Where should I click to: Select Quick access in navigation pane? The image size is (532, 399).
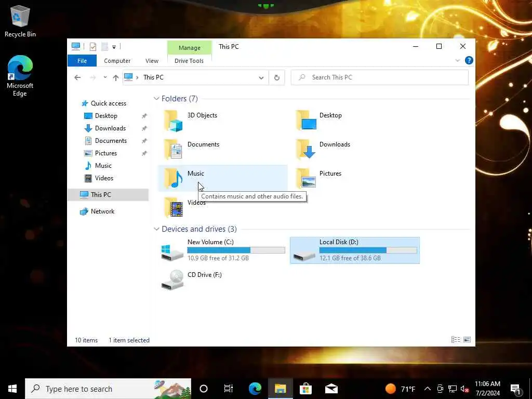click(108, 103)
